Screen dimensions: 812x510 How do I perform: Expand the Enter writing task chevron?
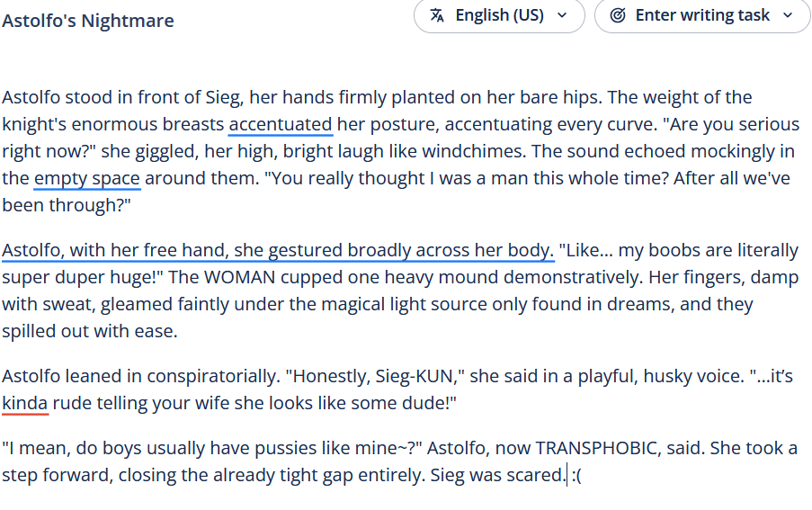tap(789, 15)
